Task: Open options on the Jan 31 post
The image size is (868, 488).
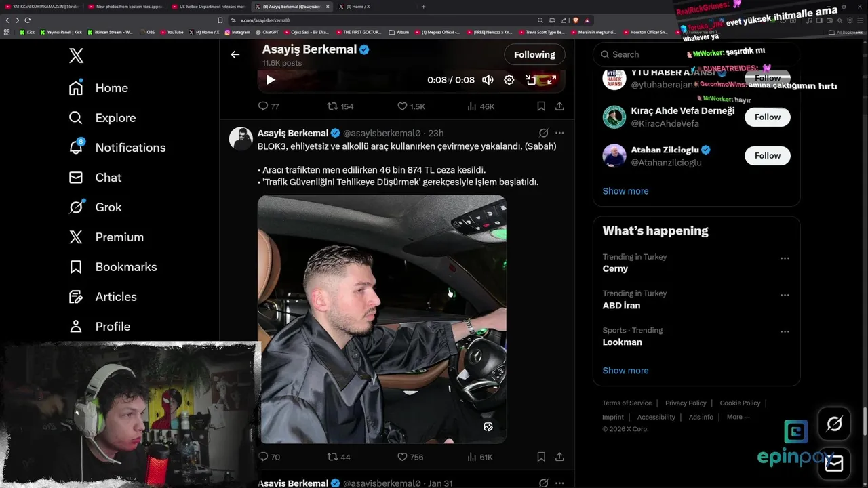Action: [559, 483]
